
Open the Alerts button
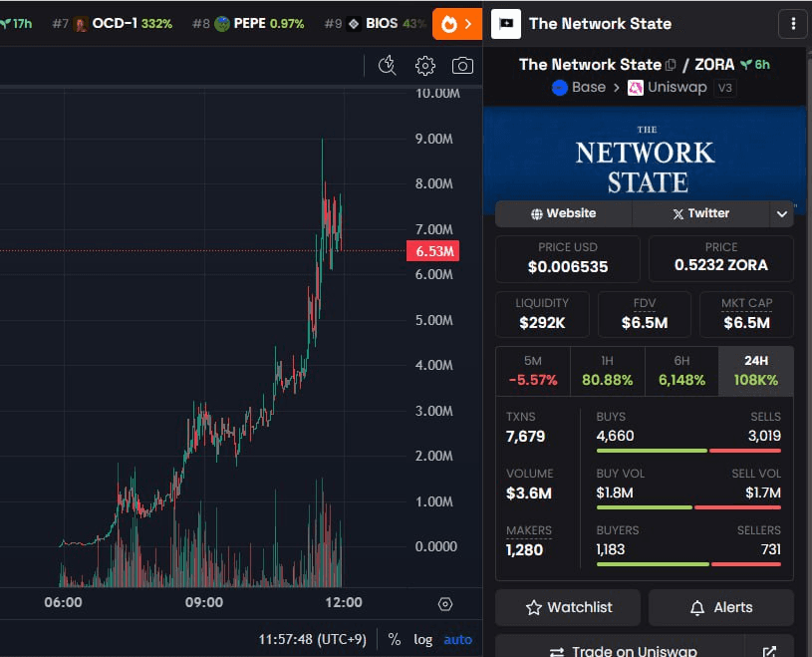[721, 607]
